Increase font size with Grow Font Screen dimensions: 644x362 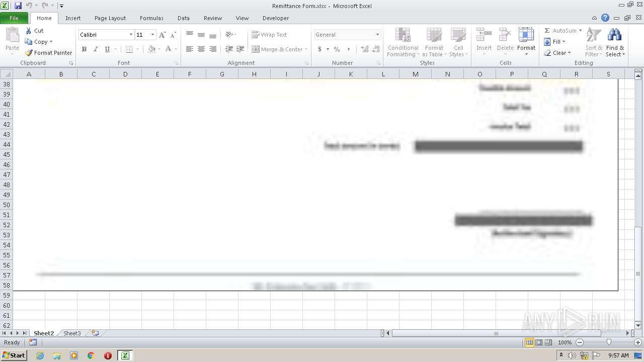[x=162, y=35]
